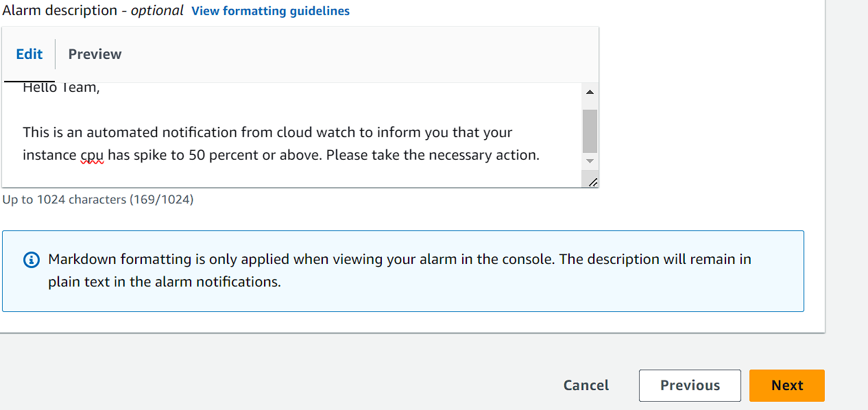Switch to the Edit tab
Image resolution: width=868 pixels, height=410 pixels.
(x=29, y=54)
